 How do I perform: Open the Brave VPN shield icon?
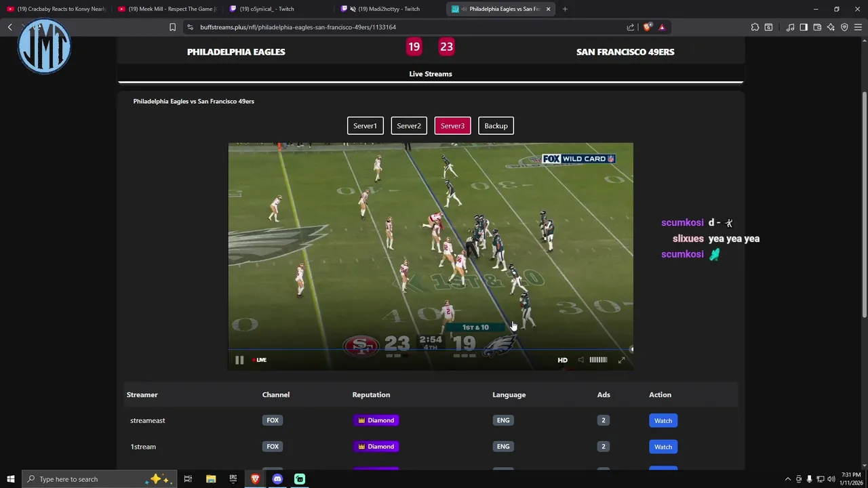844,27
